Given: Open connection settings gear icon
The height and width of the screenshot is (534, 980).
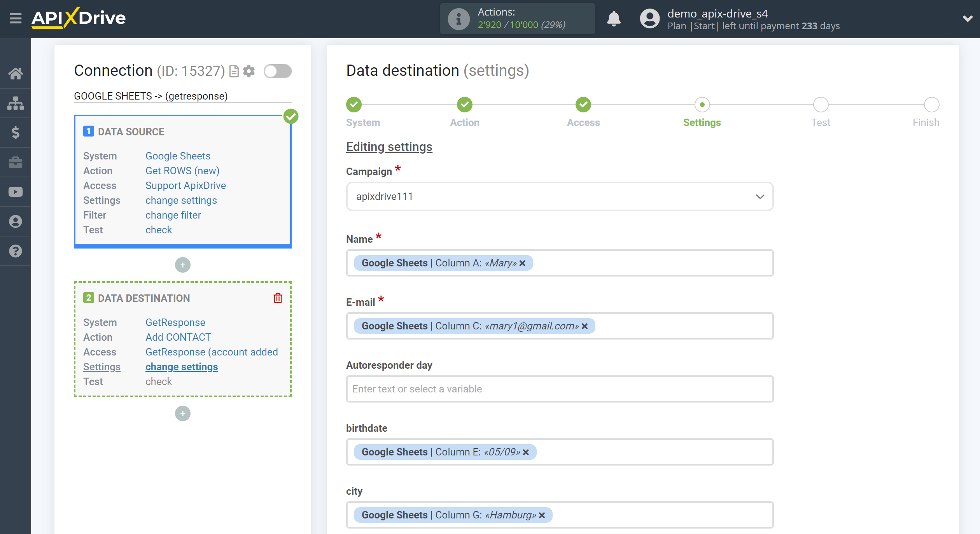Looking at the screenshot, I should [249, 71].
